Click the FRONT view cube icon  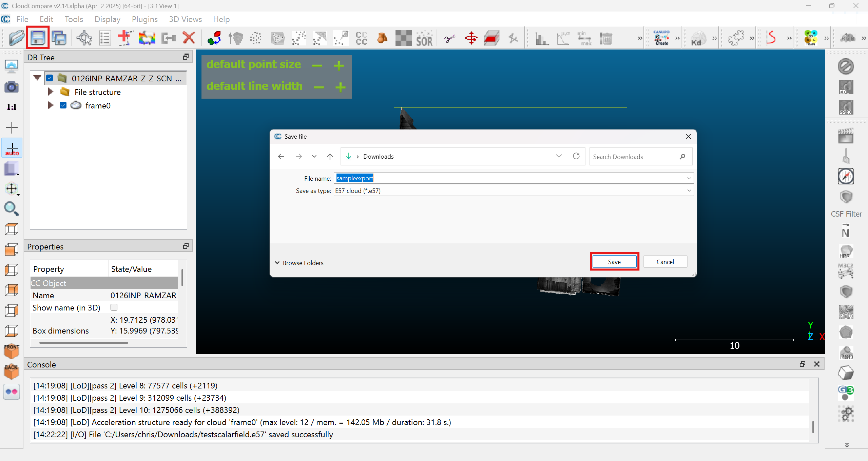click(12, 351)
